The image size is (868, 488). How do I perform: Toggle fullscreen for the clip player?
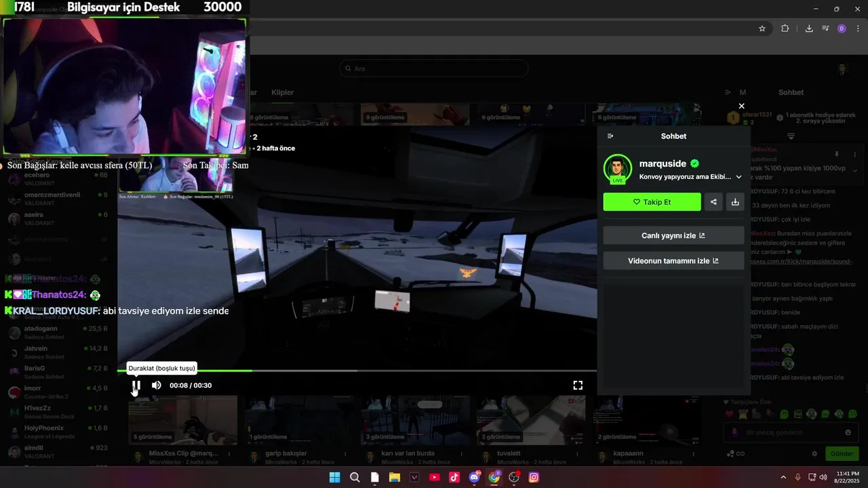(578, 385)
